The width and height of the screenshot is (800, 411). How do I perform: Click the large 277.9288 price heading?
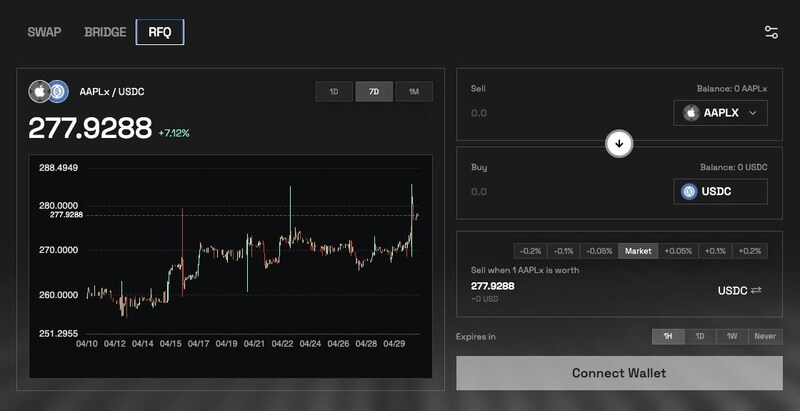pos(90,128)
